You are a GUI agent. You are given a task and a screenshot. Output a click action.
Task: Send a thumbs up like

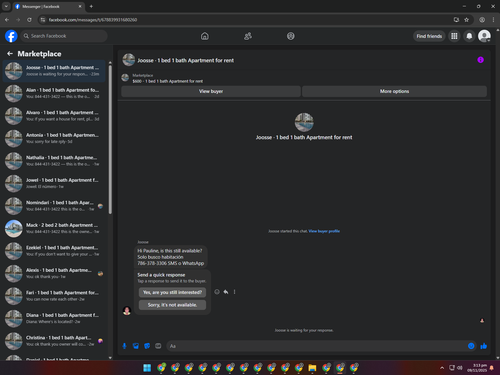(484, 346)
